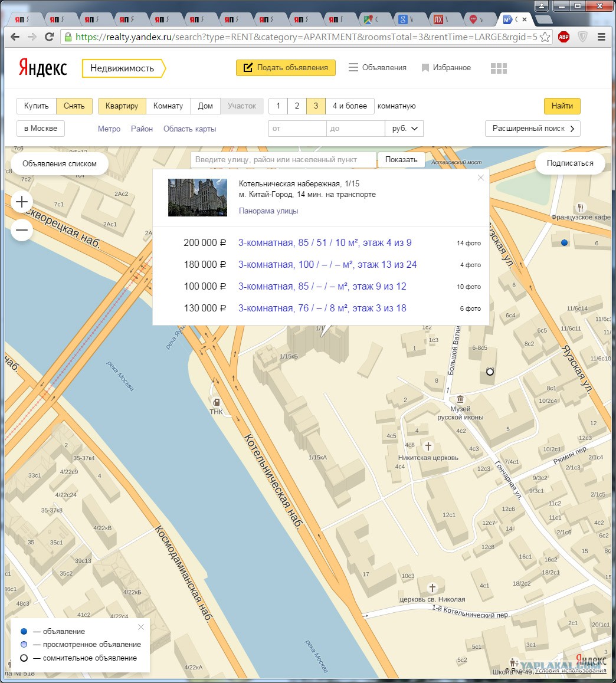This screenshot has height=683, width=616.
Task: Open the AdBlock Plus extension icon
Action: [x=563, y=37]
